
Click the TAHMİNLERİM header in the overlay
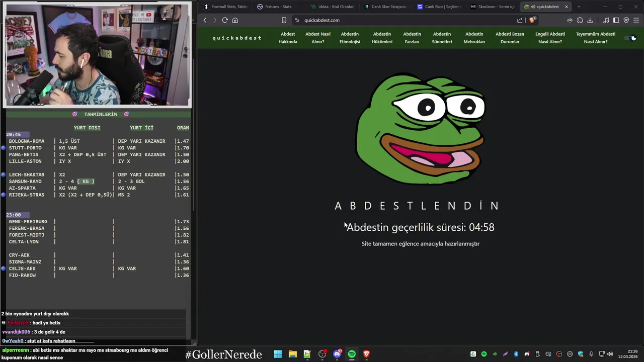100,114
